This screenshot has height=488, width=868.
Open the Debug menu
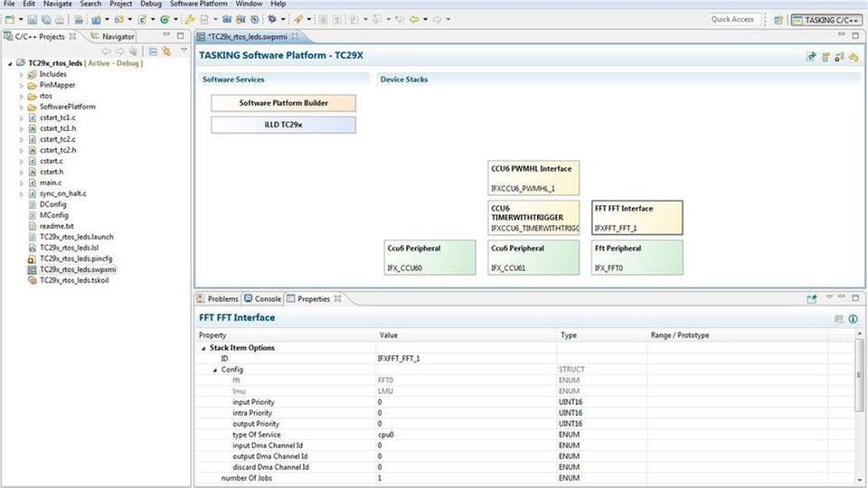pos(151,4)
